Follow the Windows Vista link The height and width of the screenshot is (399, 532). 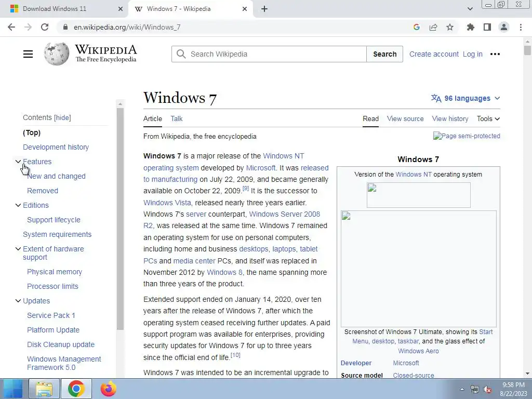(167, 203)
